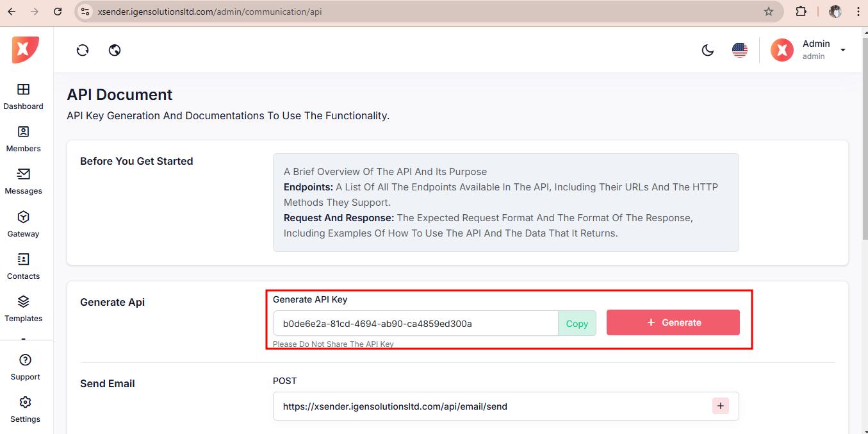Select the Gateway sidebar icon
Screen dimensions: 868x434
click(x=24, y=224)
